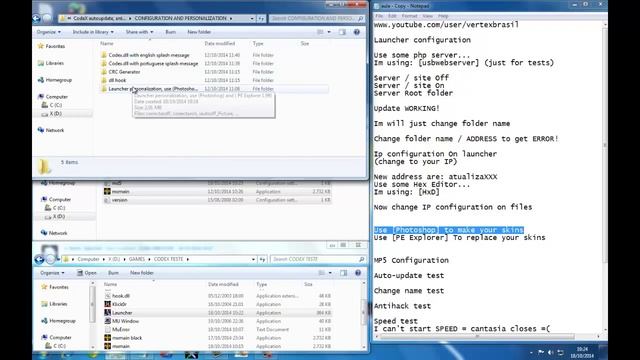Select Homegroup in the top Explorer sidebar
Viewport: 640px width, 360px height.
coord(55,80)
